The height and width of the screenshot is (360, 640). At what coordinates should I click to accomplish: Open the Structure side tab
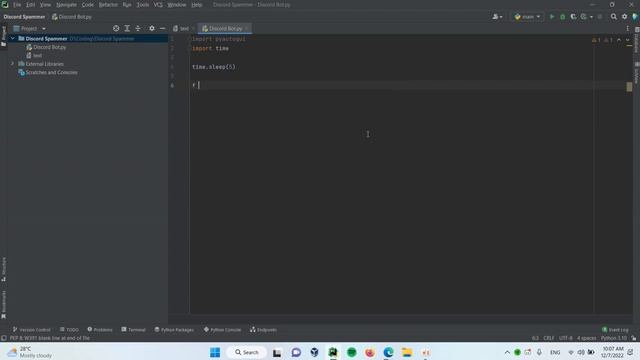4,269
